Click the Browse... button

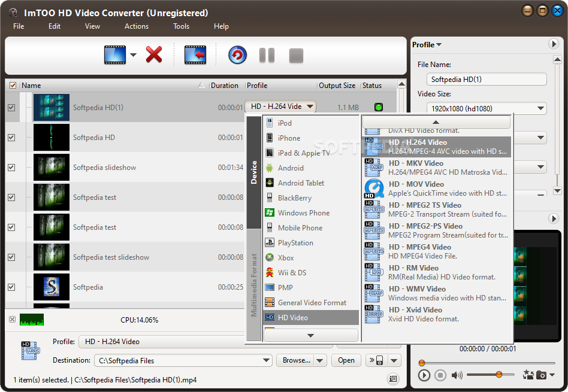pyautogui.click(x=296, y=360)
